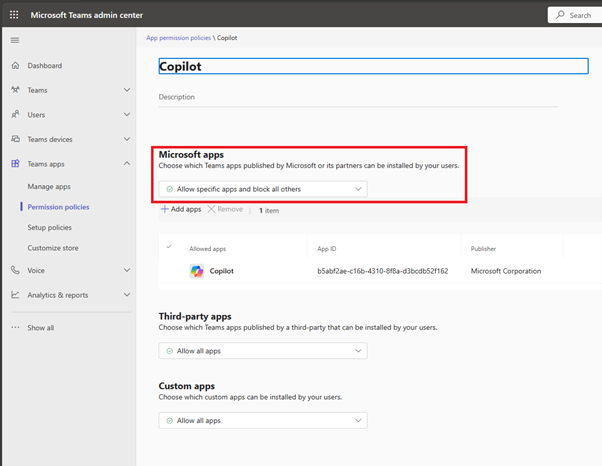Click App permission policies breadcrumb link
Screen dimensions: 602x466
[x=178, y=38]
